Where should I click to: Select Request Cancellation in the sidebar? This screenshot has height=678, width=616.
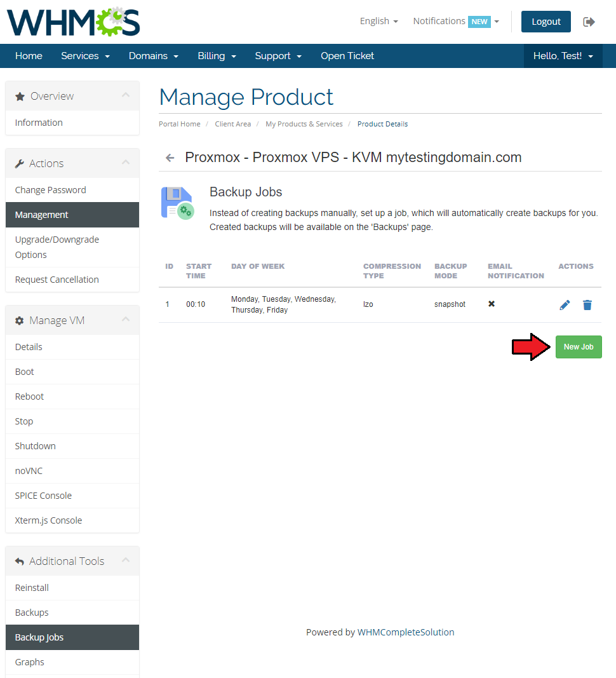[x=72, y=280]
